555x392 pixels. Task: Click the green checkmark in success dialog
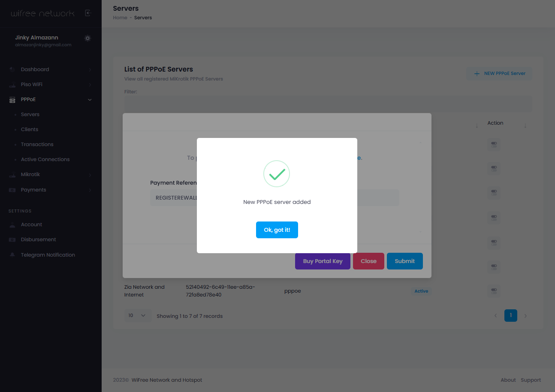(x=277, y=174)
